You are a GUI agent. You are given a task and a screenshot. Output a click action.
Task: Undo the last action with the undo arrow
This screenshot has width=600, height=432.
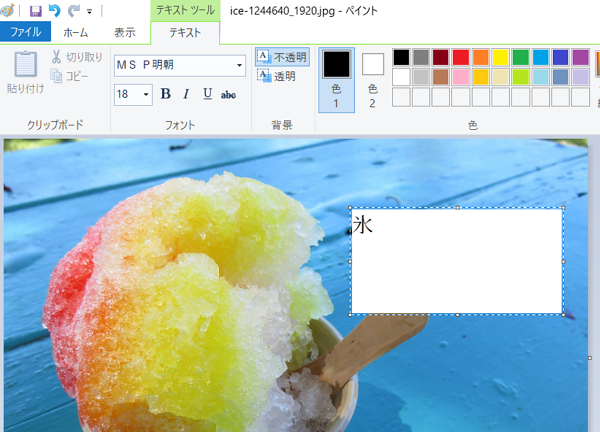(55, 11)
